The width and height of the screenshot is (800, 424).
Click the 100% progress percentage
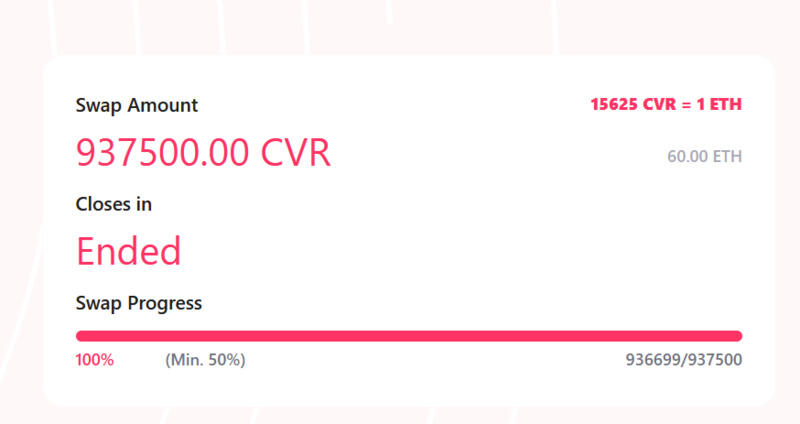pos(94,360)
